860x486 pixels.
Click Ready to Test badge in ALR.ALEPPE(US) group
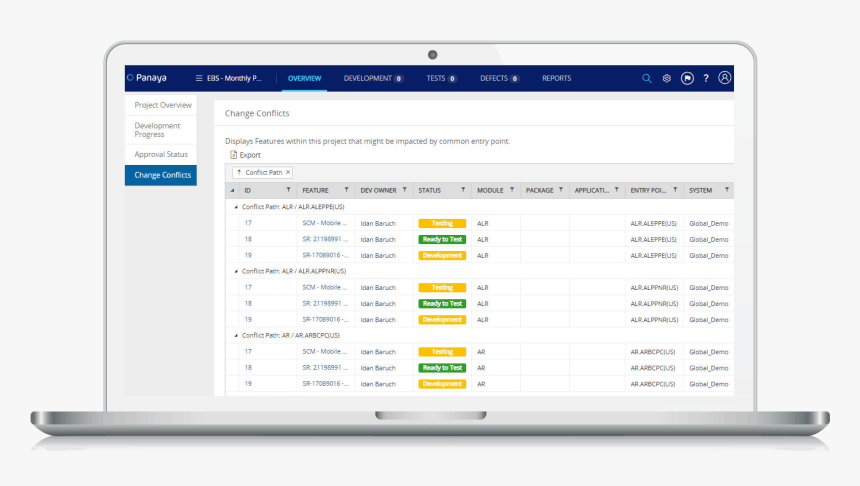[x=442, y=239]
